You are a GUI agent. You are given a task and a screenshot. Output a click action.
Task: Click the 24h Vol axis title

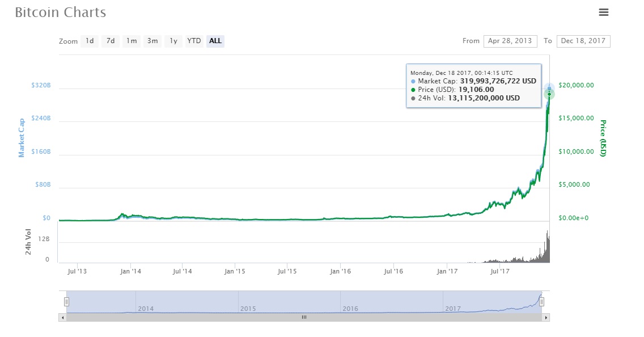[28, 242]
